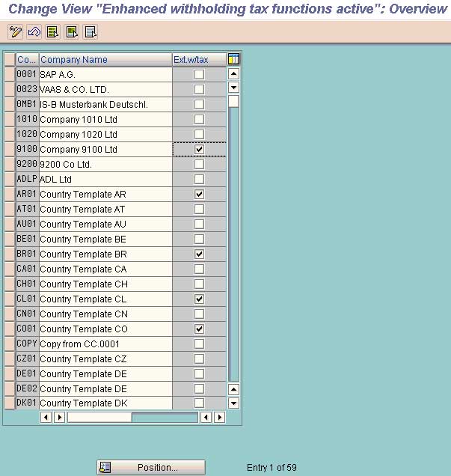Click the left horizontal scroll-left arrow
The height and width of the screenshot is (476, 451).
tap(46, 418)
